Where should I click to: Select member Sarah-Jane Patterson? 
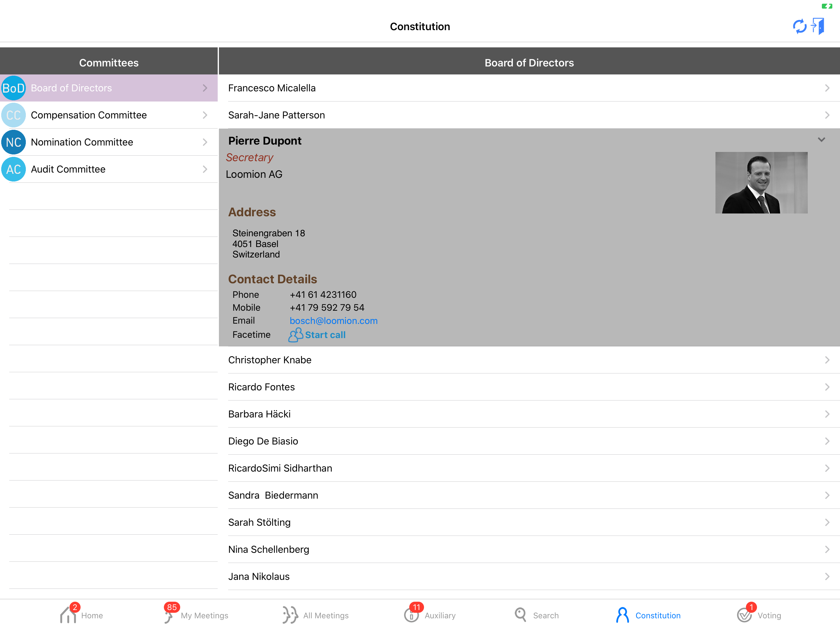[529, 115]
